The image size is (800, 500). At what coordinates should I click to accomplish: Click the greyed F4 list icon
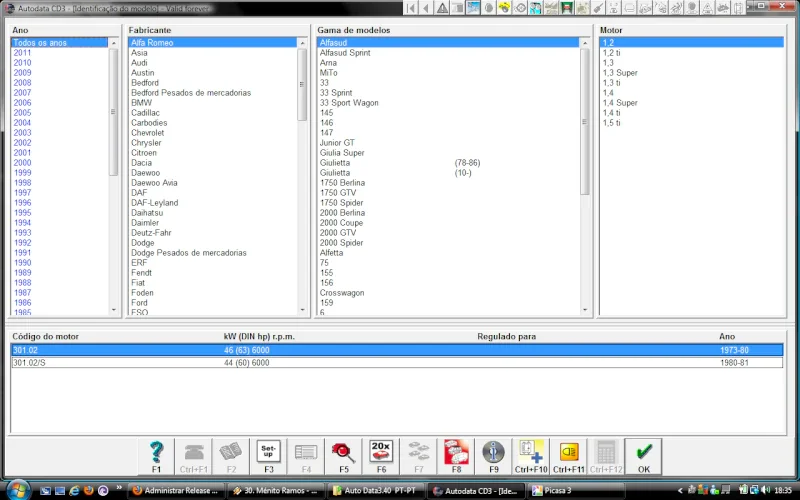(x=306, y=457)
